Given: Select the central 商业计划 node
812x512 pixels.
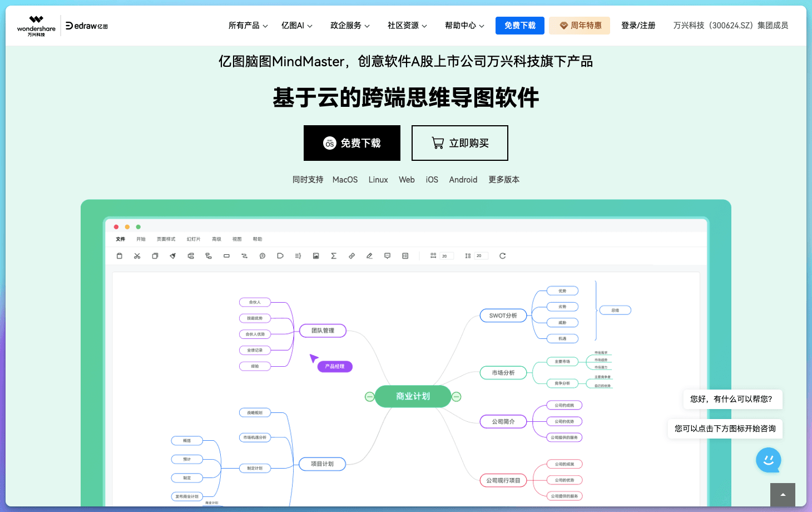Looking at the screenshot, I should pos(413,396).
